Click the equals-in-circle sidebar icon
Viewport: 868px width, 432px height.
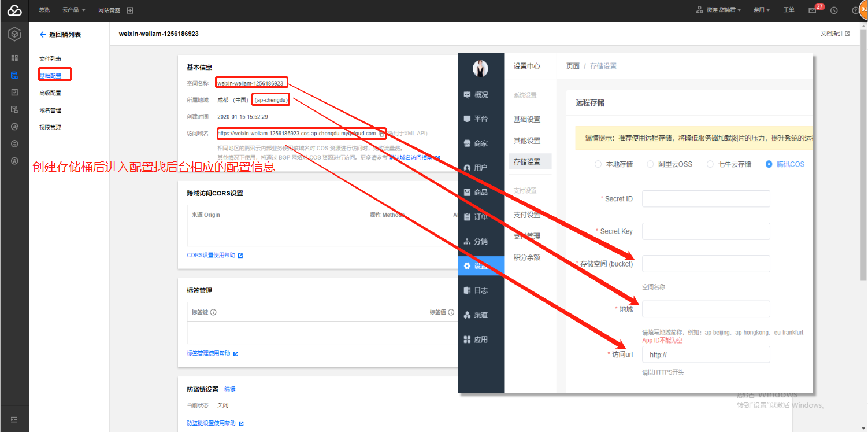coord(14,143)
